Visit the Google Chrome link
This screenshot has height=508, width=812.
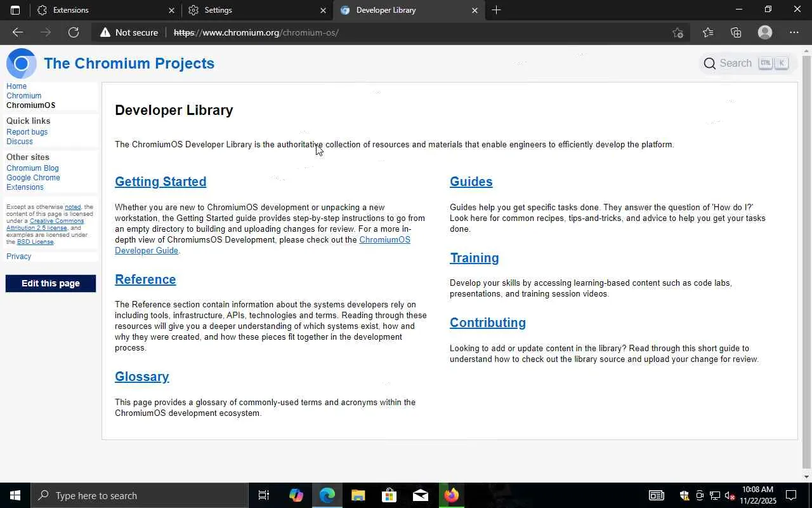pyautogui.click(x=33, y=178)
